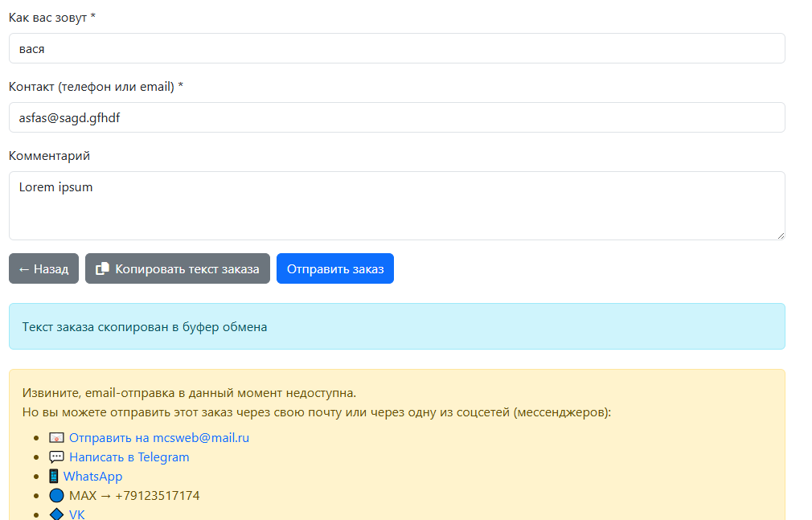Focus the name field containing вася
This screenshot has height=520, width=812.
tap(396, 48)
